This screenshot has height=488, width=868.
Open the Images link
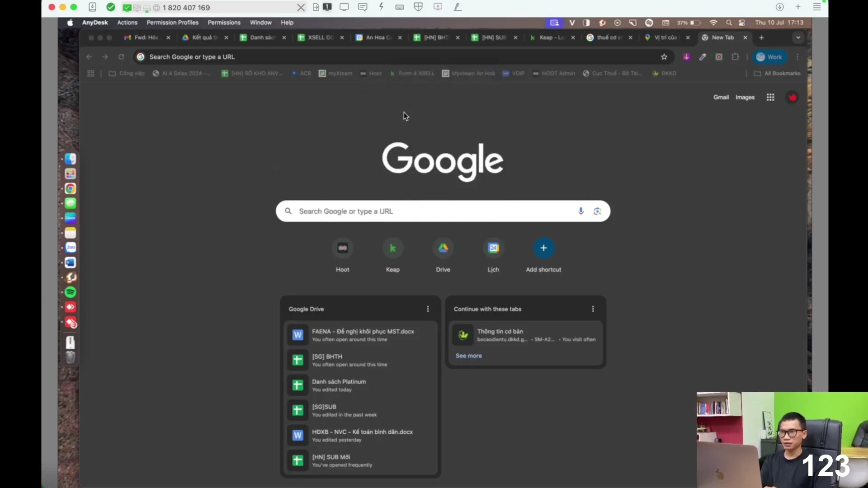(x=745, y=97)
